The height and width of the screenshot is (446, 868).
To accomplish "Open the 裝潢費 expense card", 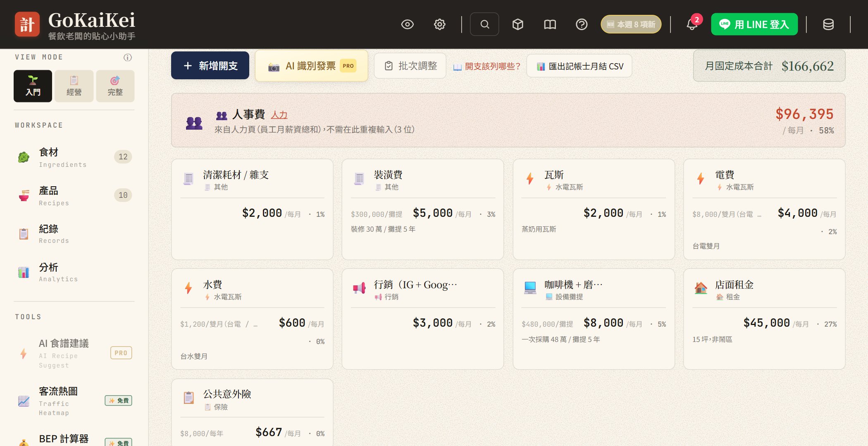I will pyautogui.click(x=423, y=209).
